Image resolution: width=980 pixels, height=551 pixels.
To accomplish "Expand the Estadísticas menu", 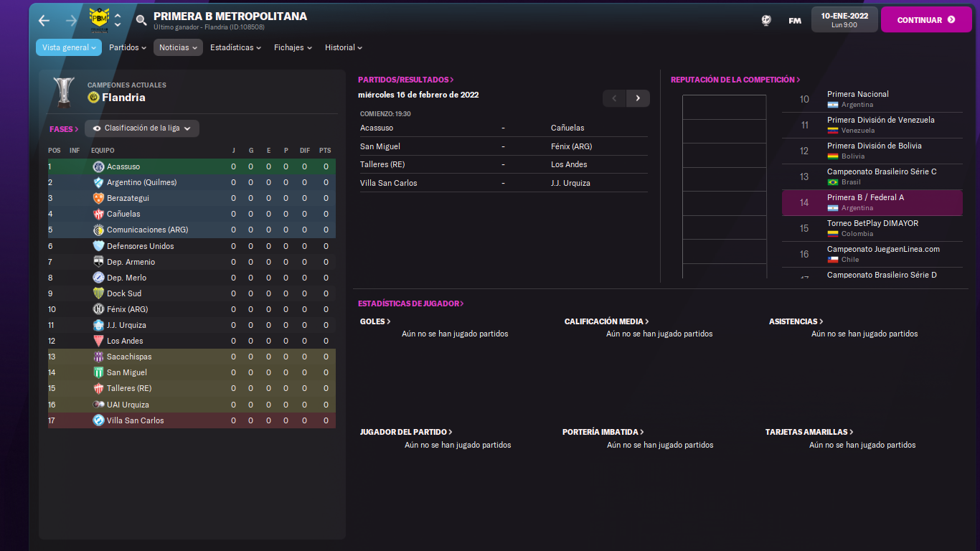I will pyautogui.click(x=235, y=47).
